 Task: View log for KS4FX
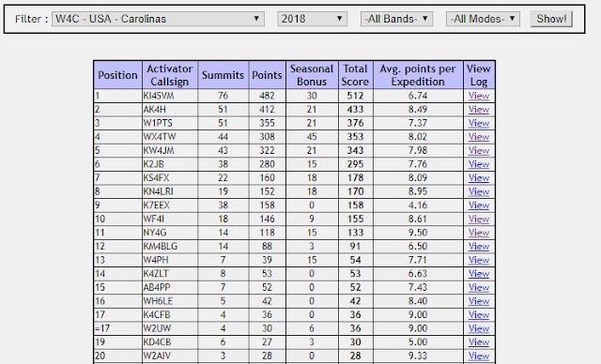(479, 178)
